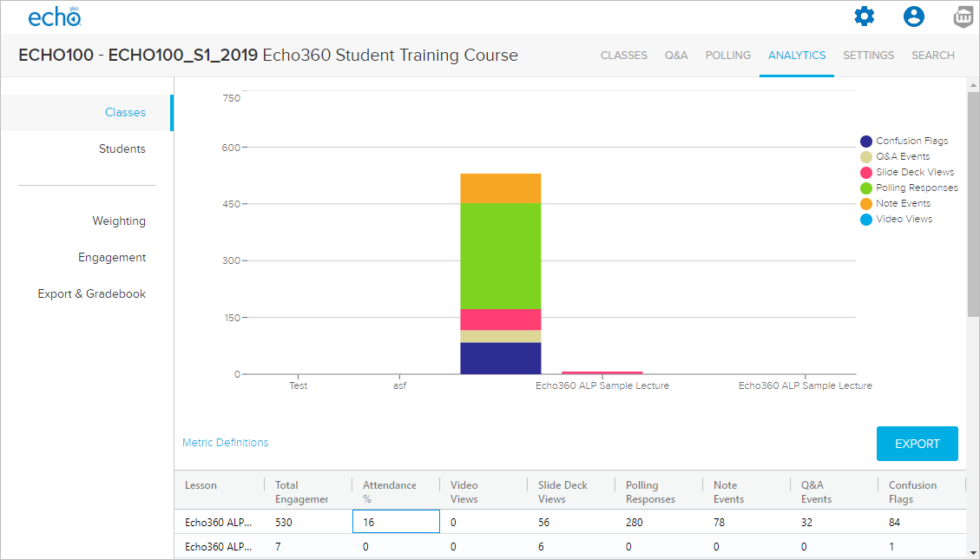This screenshot has width=980, height=560.
Task: Toggle the Q&A Events legend swatch
Action: point(865,157)
